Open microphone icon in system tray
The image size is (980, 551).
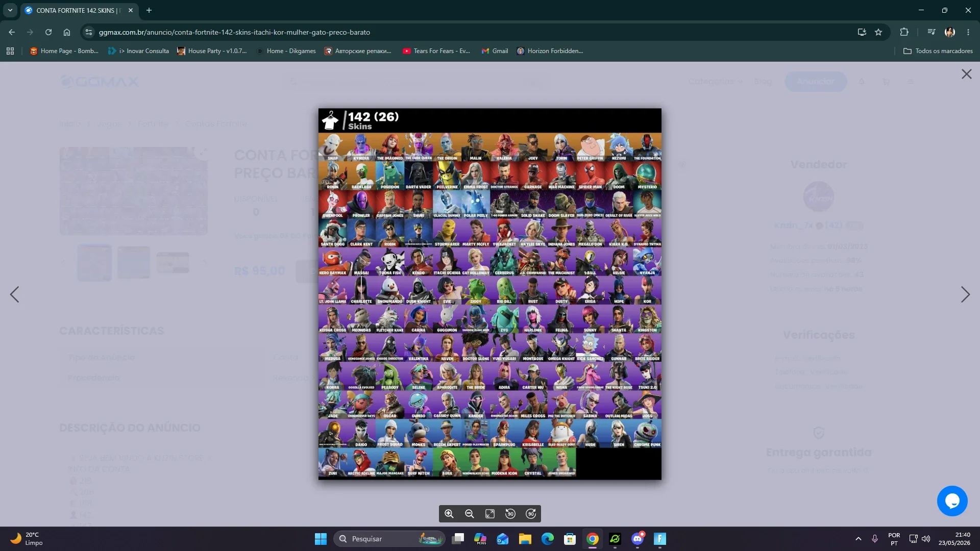point(875,539)
